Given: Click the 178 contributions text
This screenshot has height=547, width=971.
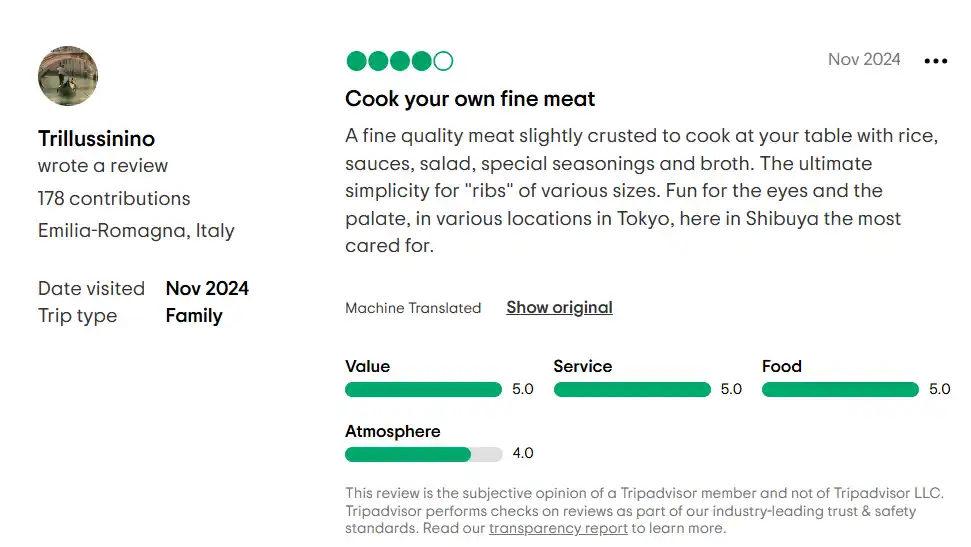Looking at the screenshot, I should pyautogui.click(x=114, y=198).
